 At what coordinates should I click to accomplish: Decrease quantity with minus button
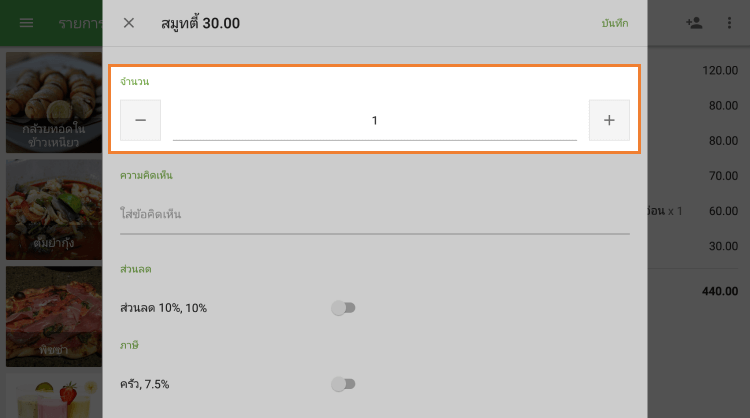140,120
